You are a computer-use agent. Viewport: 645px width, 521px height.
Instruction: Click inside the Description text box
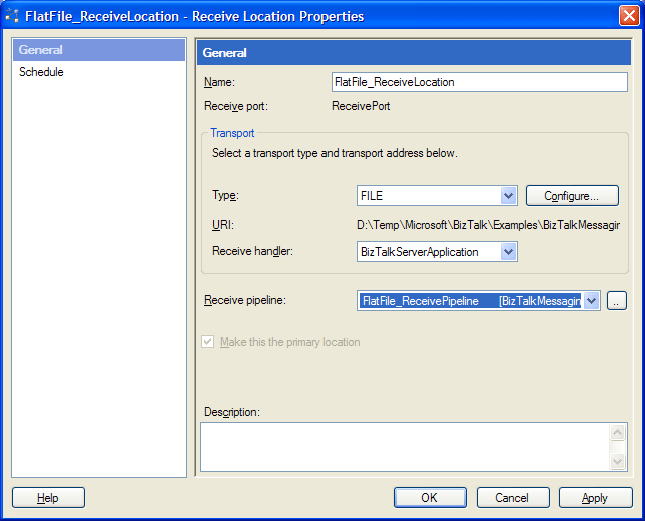click(x=405, y=447)
